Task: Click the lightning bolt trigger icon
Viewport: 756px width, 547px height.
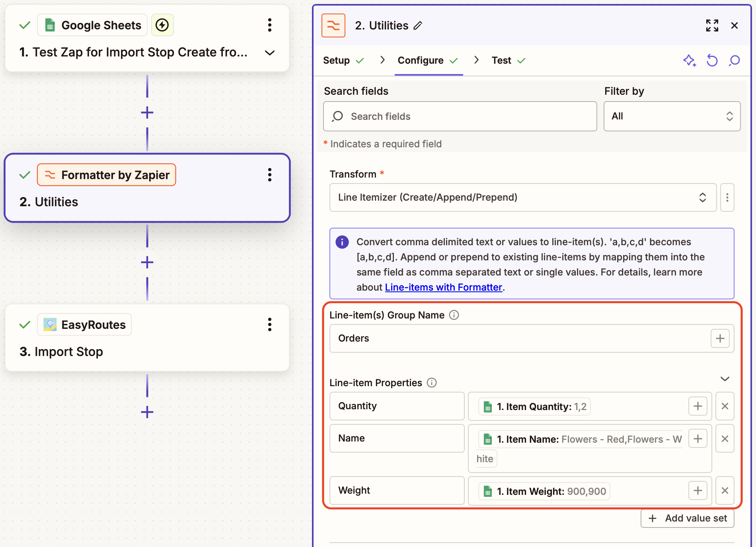Action: [x=162, y=25]
